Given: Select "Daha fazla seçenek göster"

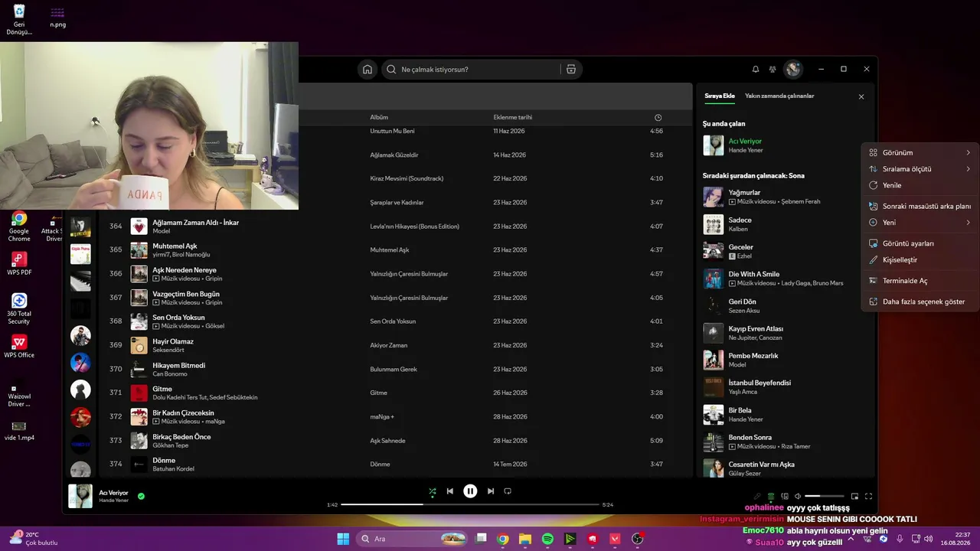Looking at the screenshot, I should pos(920,302).
